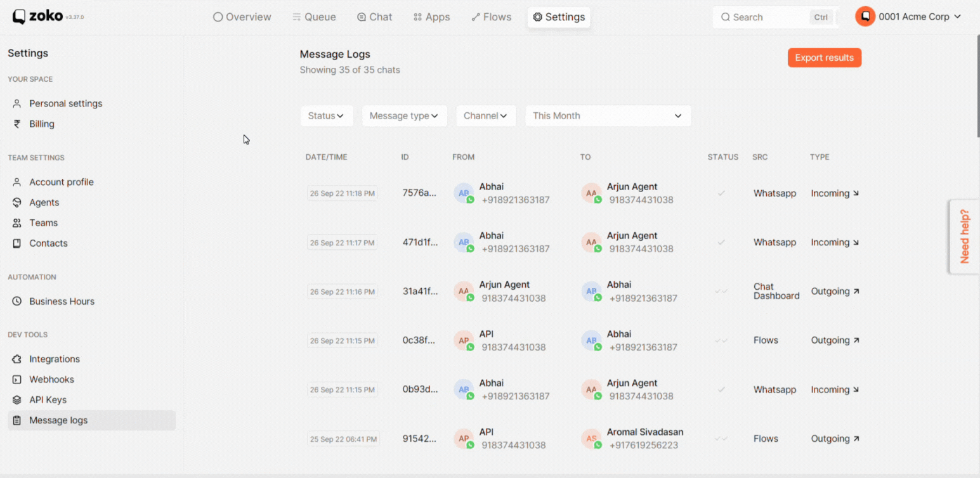Click the Message Logs page heading
The width and height of the screenshot is (980, 478).
335,55
